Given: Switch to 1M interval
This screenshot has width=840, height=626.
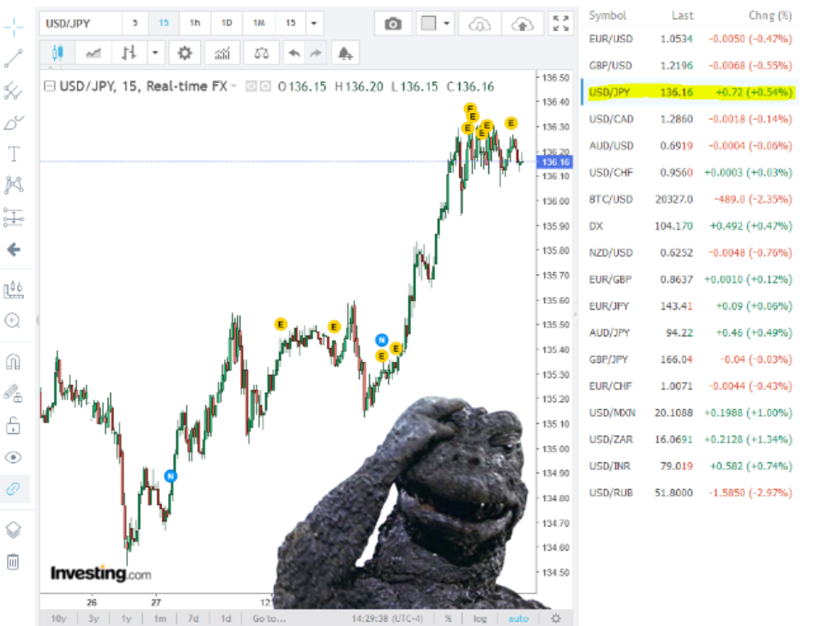Looking at the screenshot, I should click(259, 23).
